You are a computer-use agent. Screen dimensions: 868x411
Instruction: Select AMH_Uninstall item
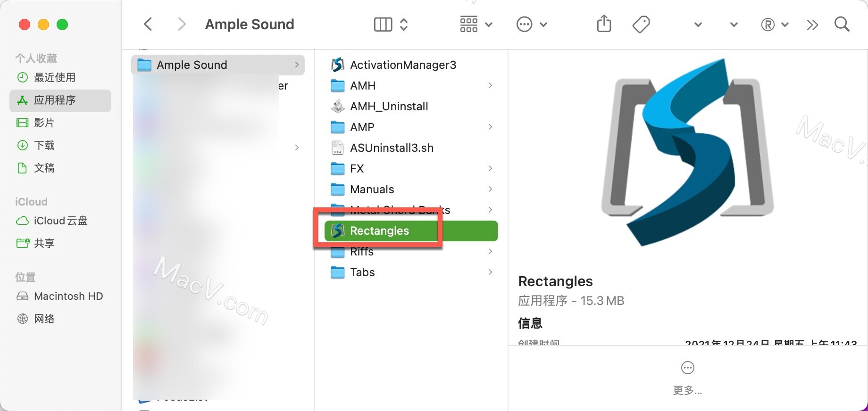pyautogui.click(x=410, y=106)
